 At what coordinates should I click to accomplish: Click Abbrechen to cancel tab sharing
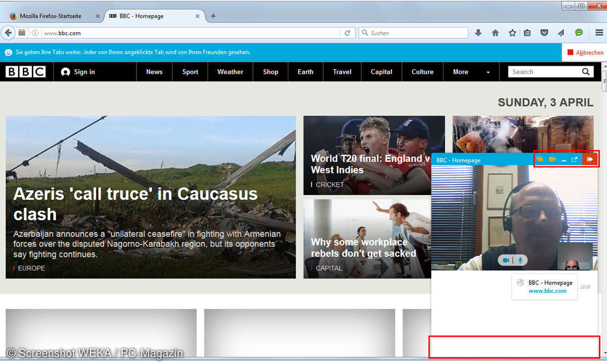(x=585, y=53)
